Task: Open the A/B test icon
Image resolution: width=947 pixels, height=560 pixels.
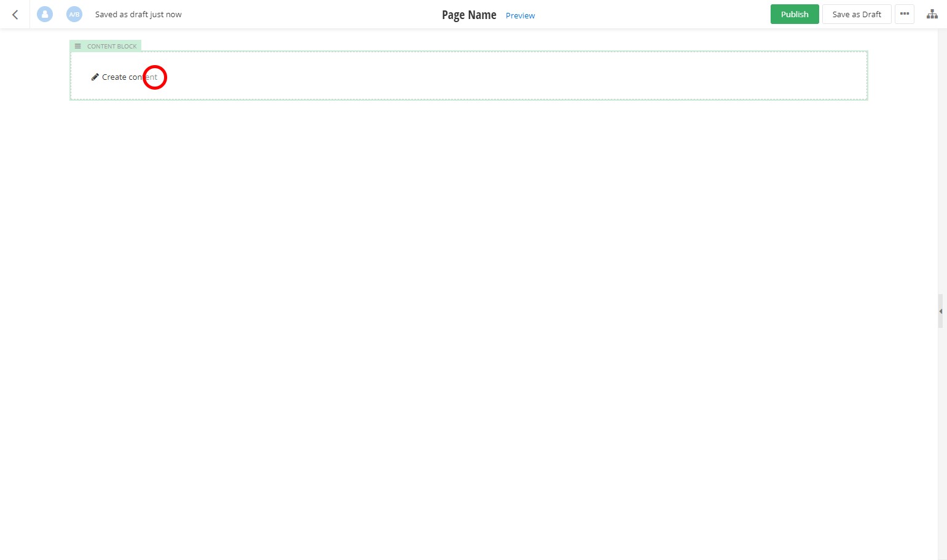Action: point(74,14)
